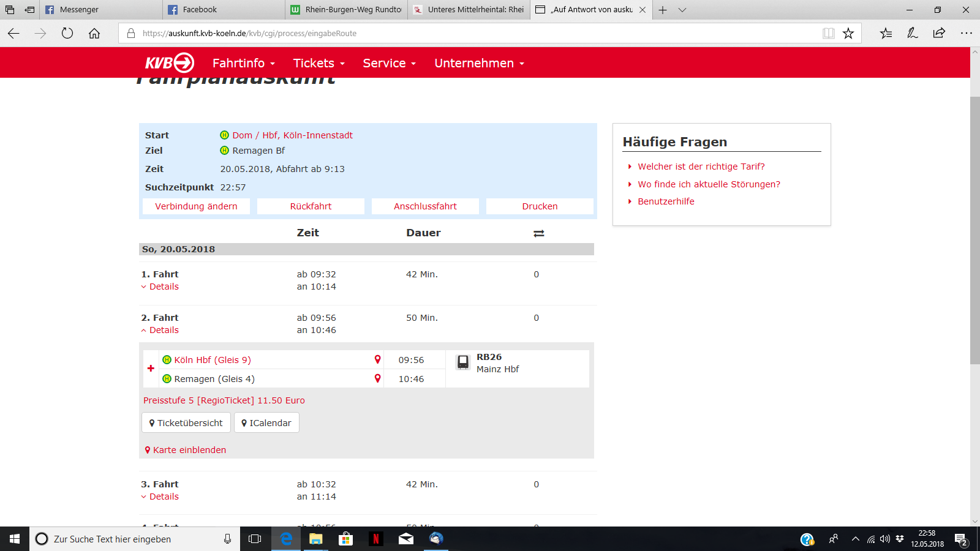Collapse Details for 2. Fahrt

pyautogui.click(x=160, y=330)
